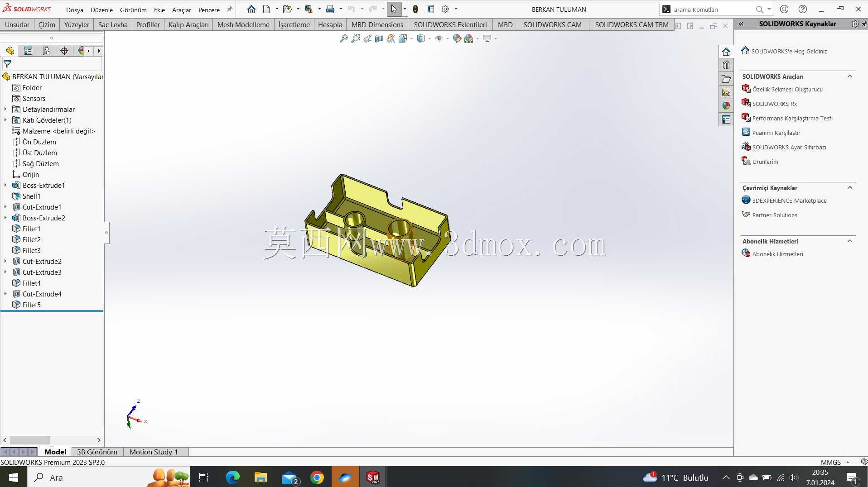Open Google Chrome from the taskbar
This screenshot has height=487, width=868.
[x=317, y=477]
